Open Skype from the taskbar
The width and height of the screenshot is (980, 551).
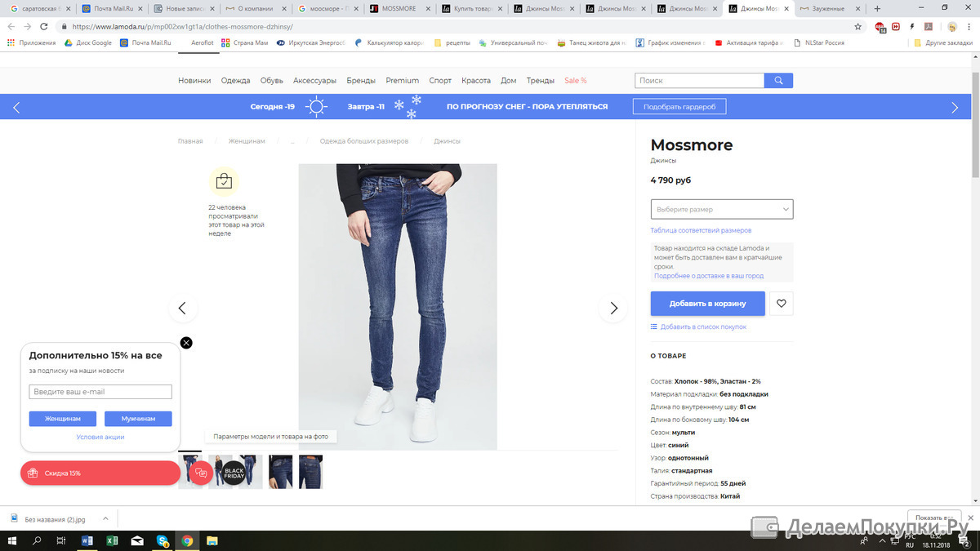pos(163,540)
